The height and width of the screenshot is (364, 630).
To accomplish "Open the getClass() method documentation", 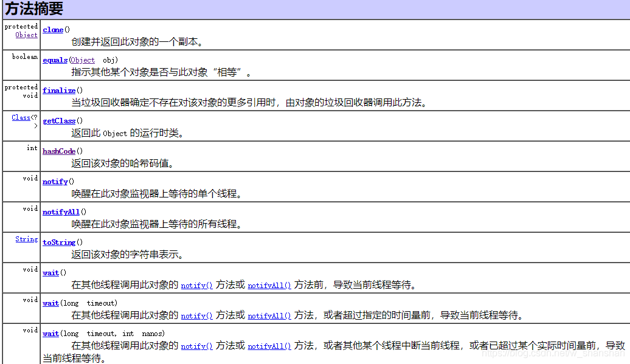I will [x=59, y=121].
